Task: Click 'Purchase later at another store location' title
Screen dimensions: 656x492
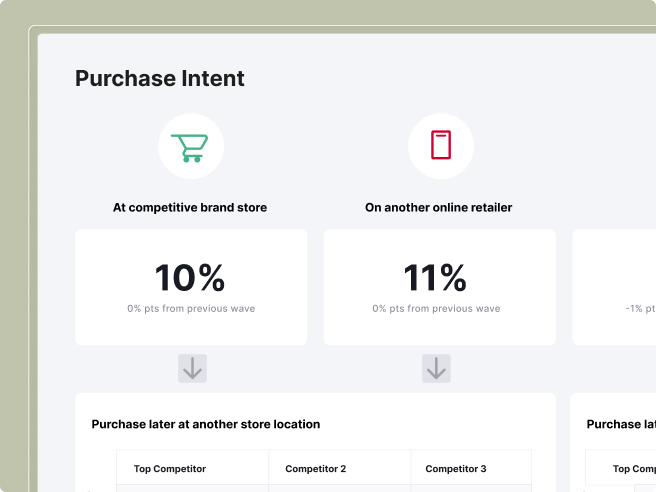Action: click(205, 424)
